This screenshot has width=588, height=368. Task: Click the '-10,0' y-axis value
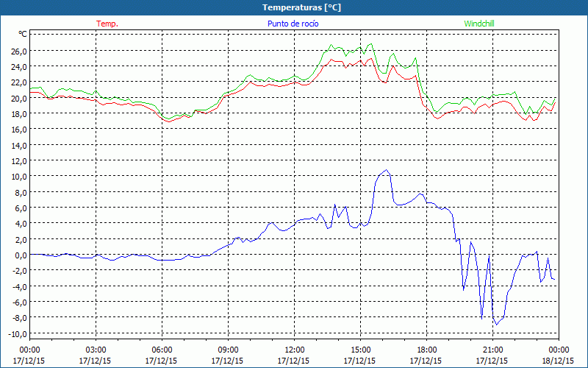[18, 334]
